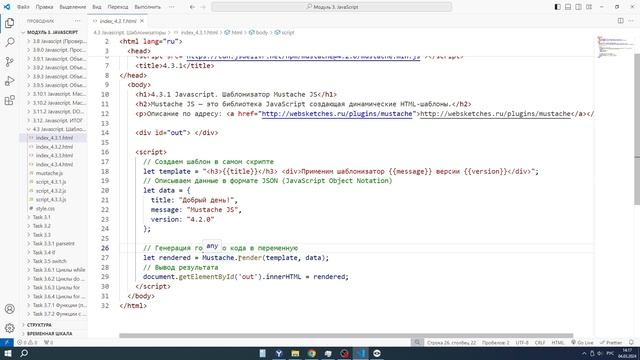Open index_4.3.3.html in explorer
Viewport: 640px width, 360px height.
click(x=54, y=156)
